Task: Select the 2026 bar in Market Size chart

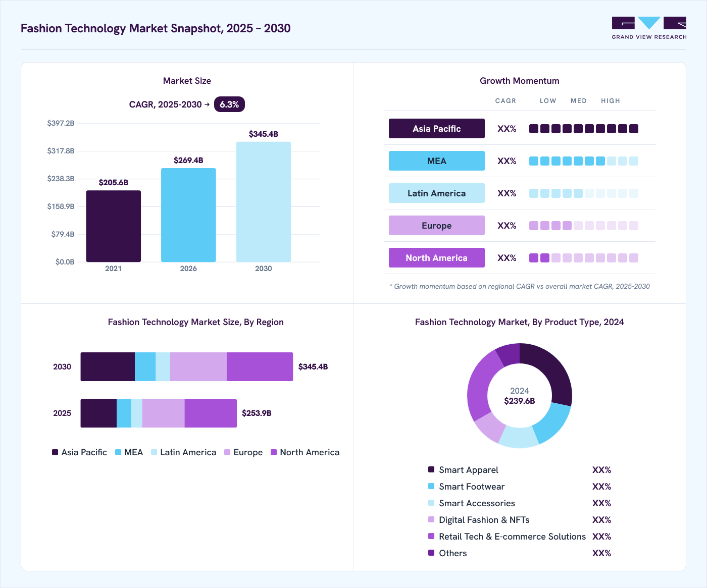Action: (x=188, y=215)
